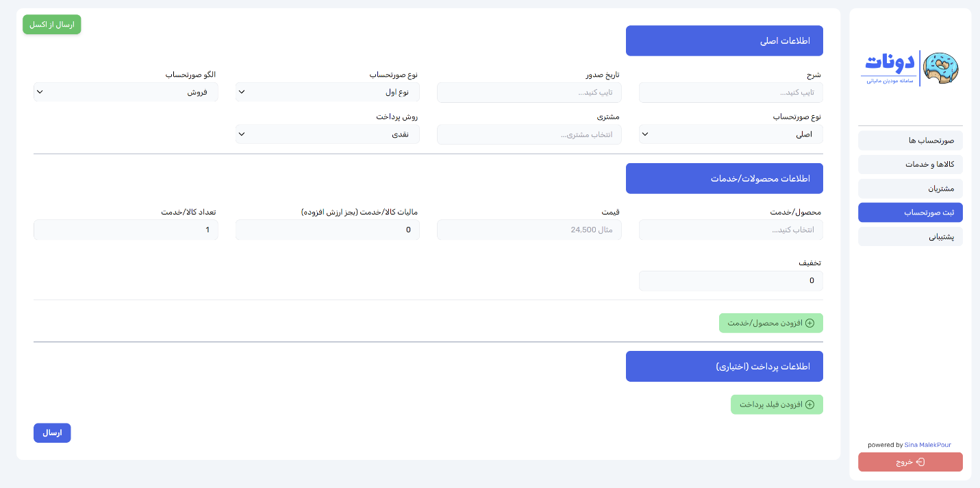This screenshot has width=980, height=488.
Task: Open the پشتیبانی support page
Action: (910, 236)
